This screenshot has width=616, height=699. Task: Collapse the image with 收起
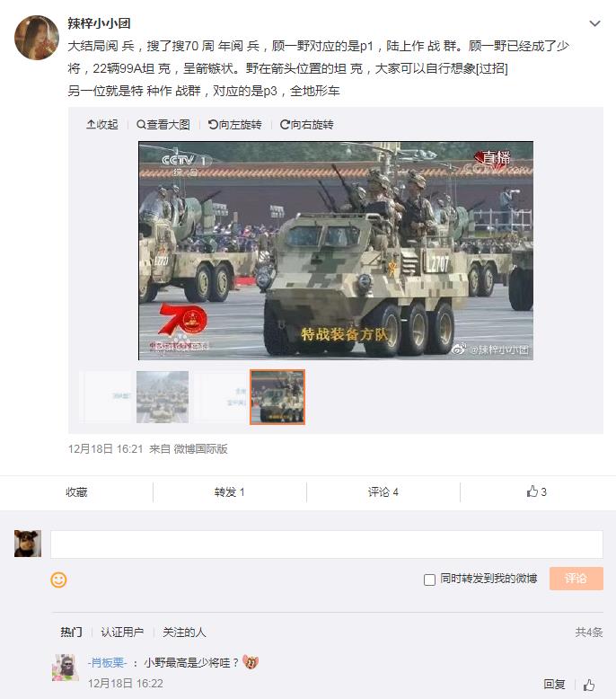tap(102, 124)
